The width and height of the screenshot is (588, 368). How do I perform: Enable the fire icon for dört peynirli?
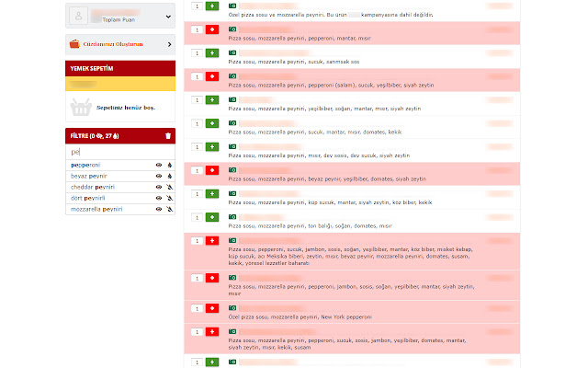169,199
